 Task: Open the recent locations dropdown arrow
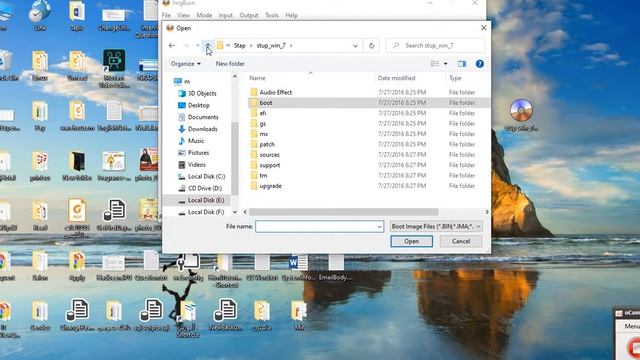(x=198, y=45)
